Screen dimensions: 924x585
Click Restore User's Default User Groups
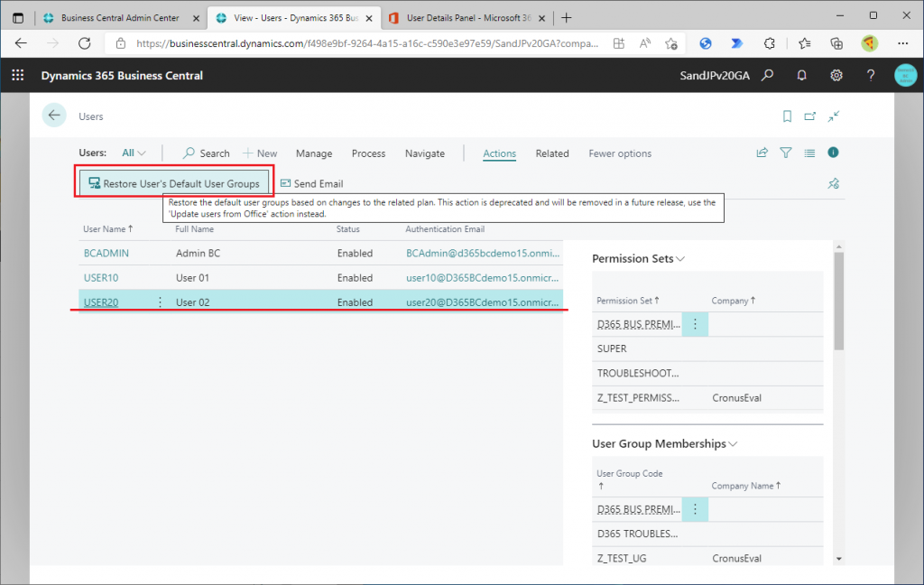(174, 183)
